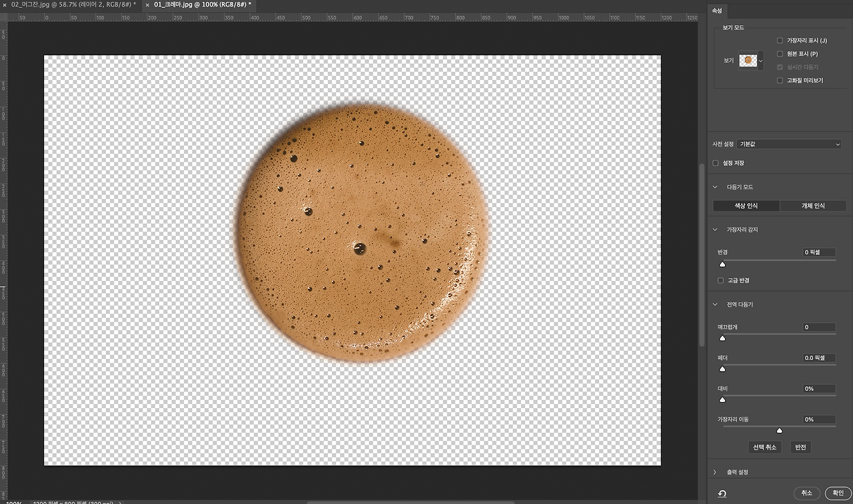
Task: Tick the 고급 반경 checkbox
Action: click(x=721, y=280)
